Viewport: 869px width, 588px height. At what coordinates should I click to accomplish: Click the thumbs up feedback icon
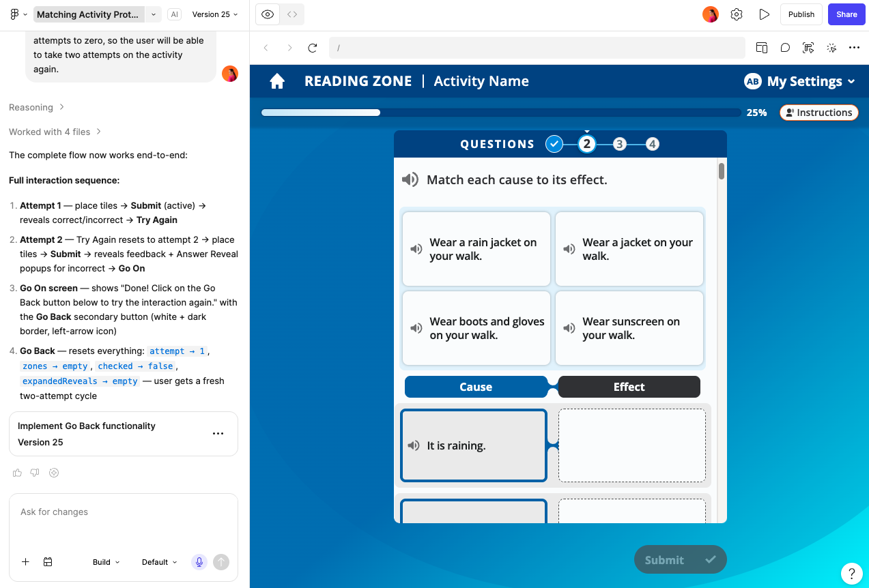pyautogui.click(x=17, y=473)
